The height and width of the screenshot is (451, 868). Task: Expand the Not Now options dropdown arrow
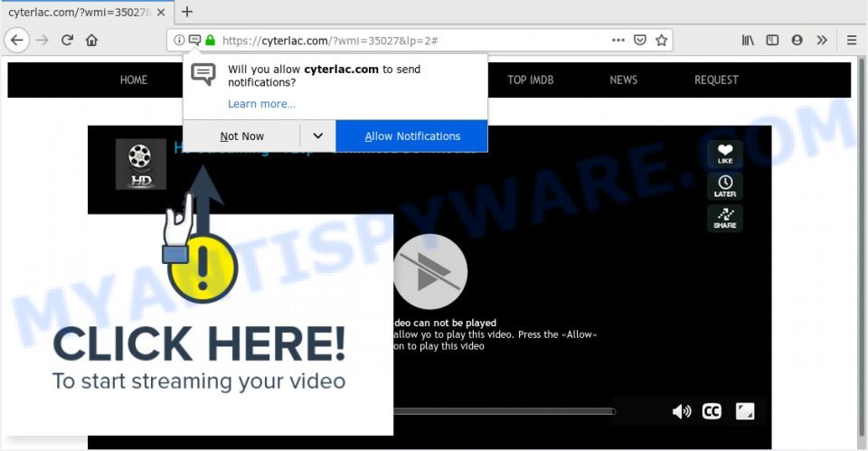pyautogui.click(x=317, y=136)
